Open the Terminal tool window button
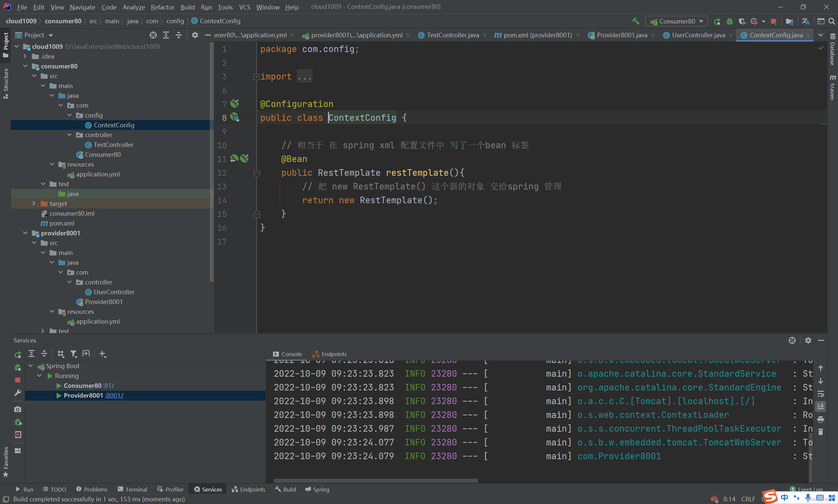 coord(132,489)
